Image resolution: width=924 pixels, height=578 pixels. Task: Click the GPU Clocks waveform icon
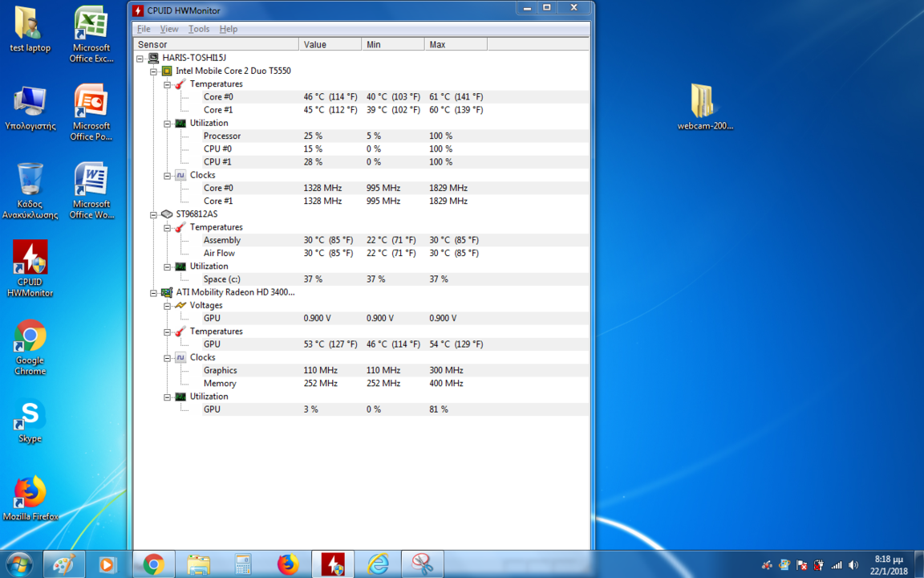(180, 357)
